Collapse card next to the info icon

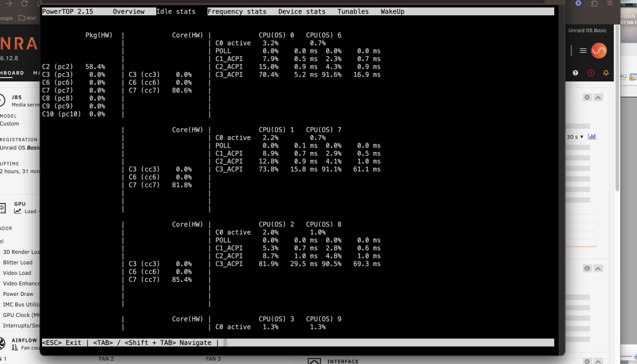[598, 269]
